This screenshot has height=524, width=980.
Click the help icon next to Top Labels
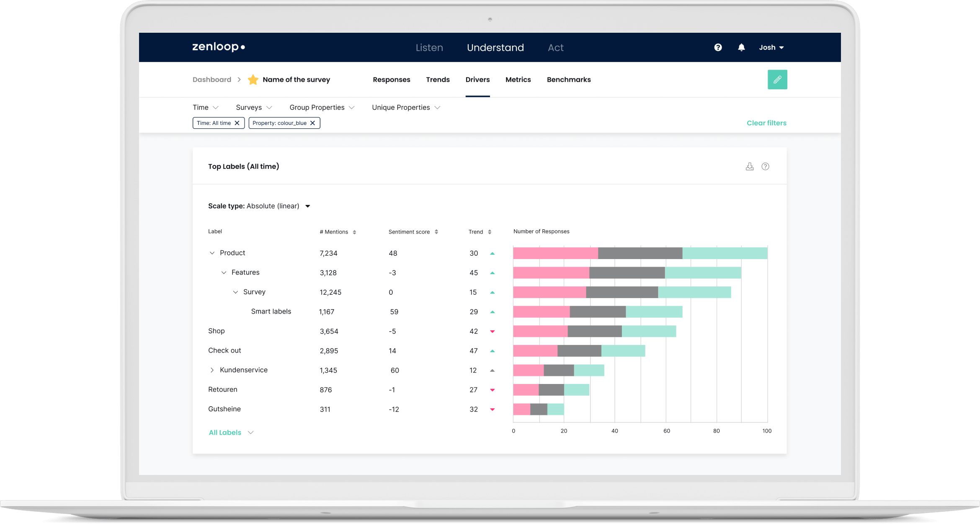click(x=766, y=166)
